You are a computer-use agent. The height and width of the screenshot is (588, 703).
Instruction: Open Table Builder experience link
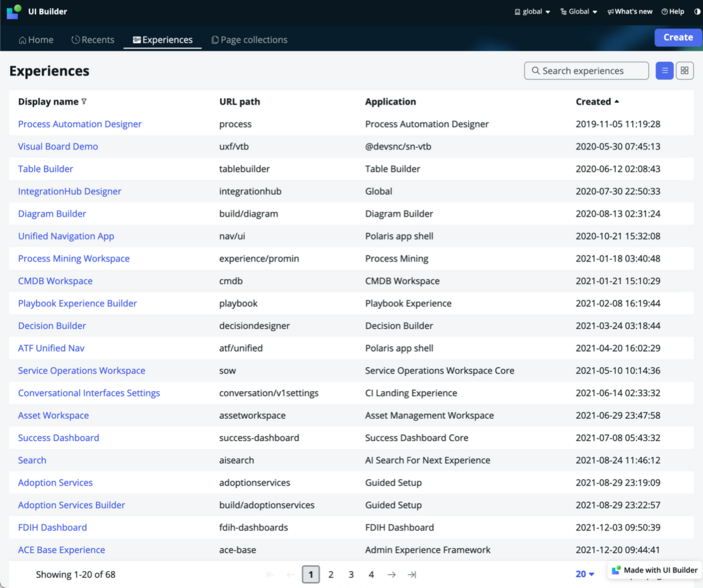pos(45,169)
